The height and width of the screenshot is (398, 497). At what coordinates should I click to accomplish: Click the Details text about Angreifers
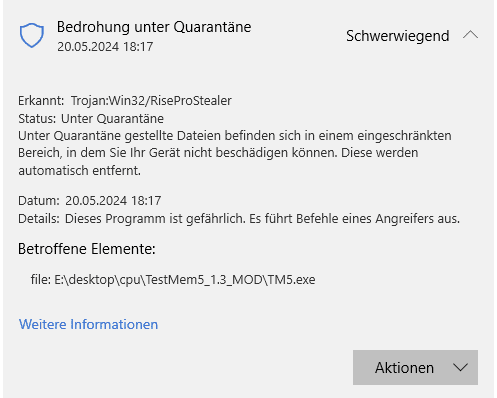click(262, 219)
